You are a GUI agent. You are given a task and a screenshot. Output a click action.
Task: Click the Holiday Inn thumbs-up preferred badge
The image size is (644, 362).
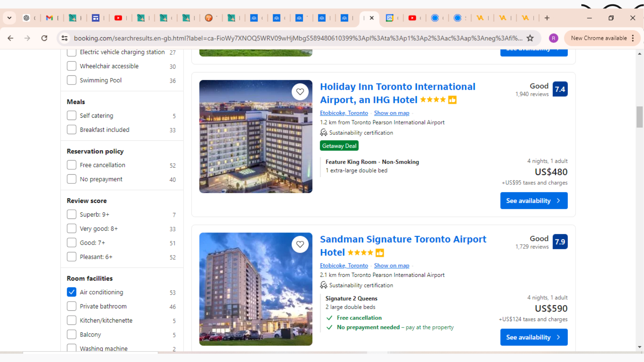pos(452,100)
